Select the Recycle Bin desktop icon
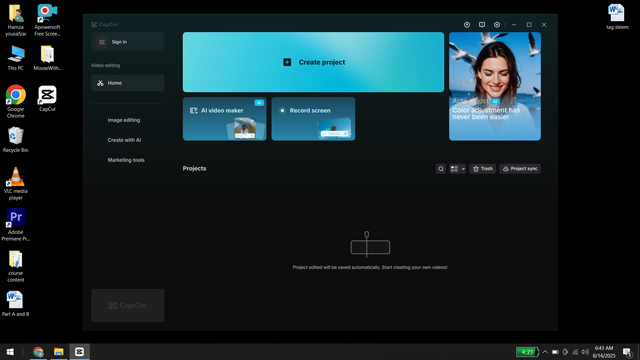 pos(16,140)
